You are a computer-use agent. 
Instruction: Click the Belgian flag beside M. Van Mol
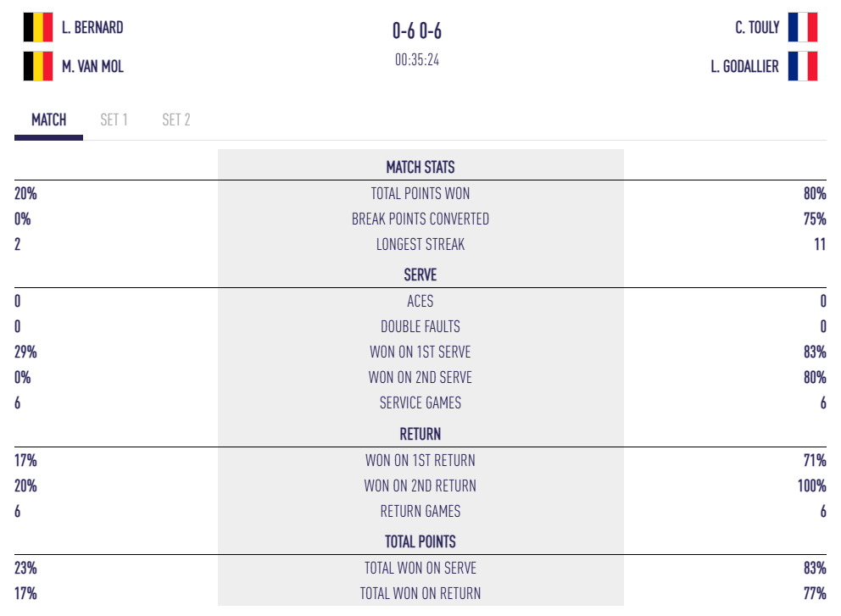[x=38, y=66]
